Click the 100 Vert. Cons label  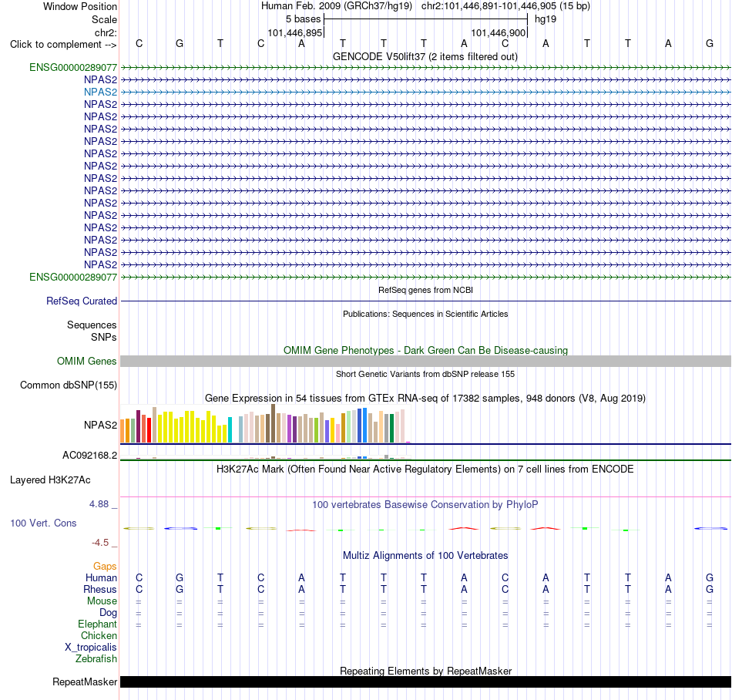tap(43, 523)
